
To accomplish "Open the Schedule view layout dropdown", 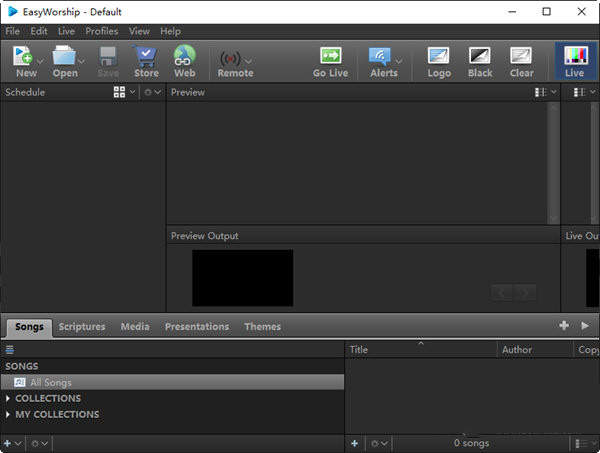I will click(124, 92).
